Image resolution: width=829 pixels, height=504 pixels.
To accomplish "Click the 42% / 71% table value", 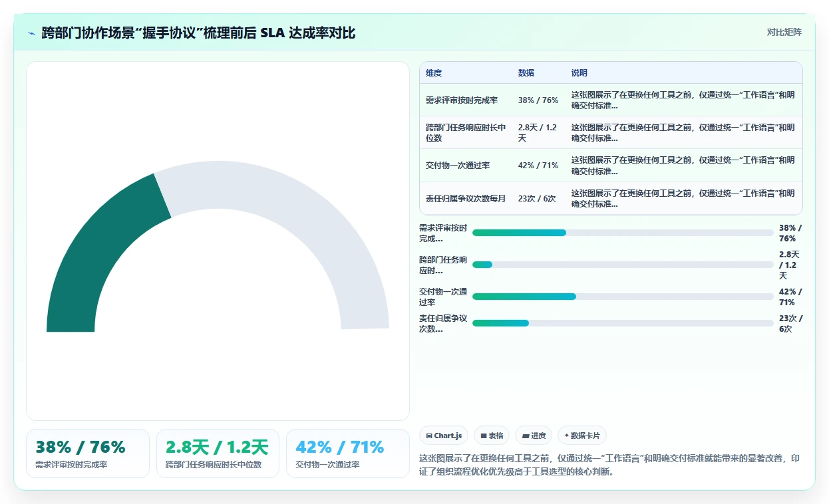I will click(538, 166).
